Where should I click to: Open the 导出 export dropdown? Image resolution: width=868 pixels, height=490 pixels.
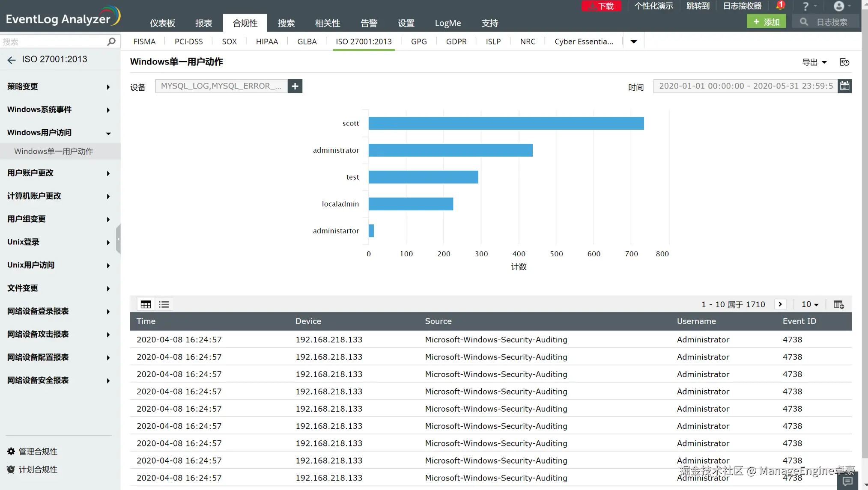814,62
